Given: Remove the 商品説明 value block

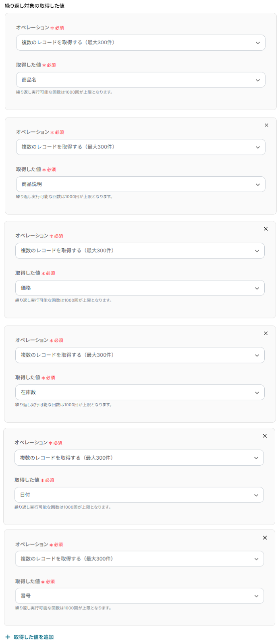Looking at the screenshot, I should 266,125.
